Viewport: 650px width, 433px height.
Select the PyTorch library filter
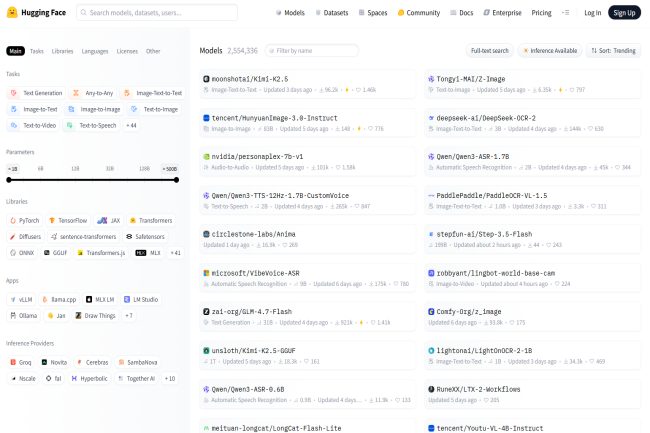[25, 220]
